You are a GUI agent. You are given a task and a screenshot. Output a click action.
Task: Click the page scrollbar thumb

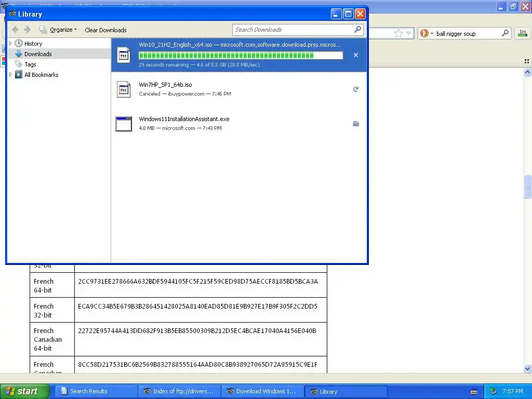pyautogui.click(x=527, y=187)
